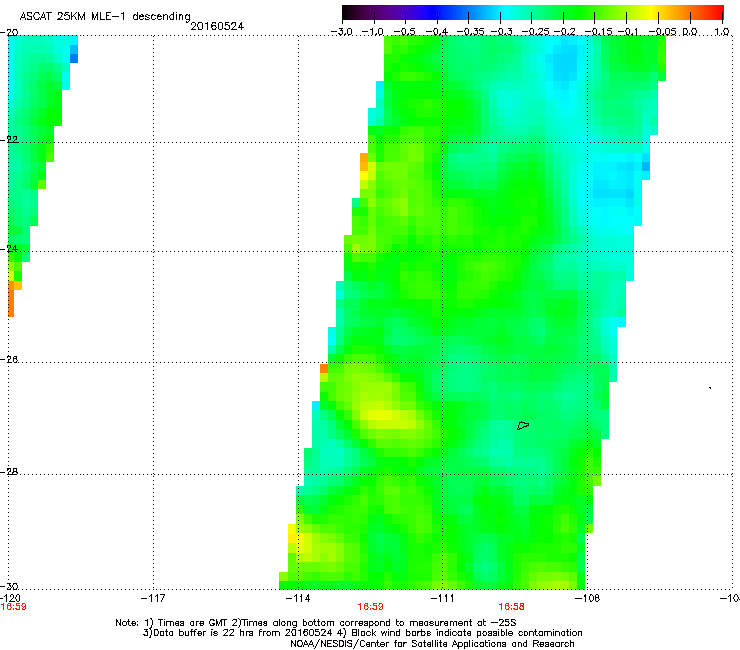This screenshot has height=650, width=740.
Task: Click the "-0.35" color scale label
Action: click(x=471, y=32)
